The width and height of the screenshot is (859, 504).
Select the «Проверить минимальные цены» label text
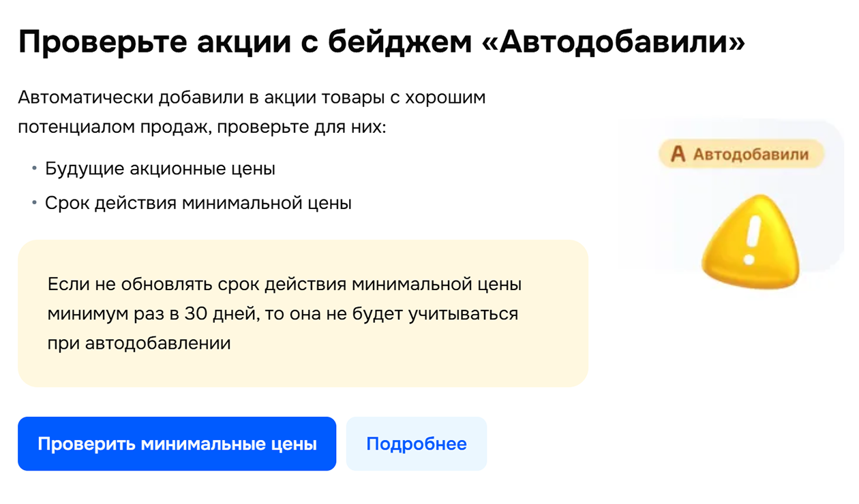177,443
